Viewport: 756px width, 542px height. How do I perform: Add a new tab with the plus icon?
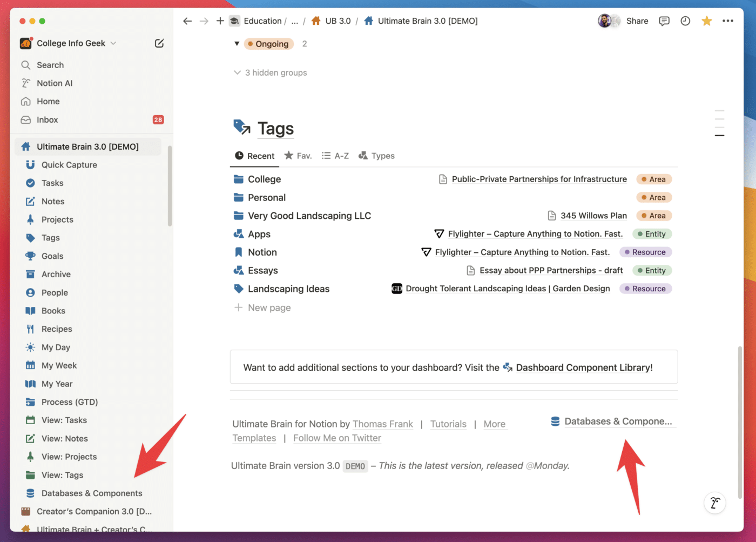point(220,21)
